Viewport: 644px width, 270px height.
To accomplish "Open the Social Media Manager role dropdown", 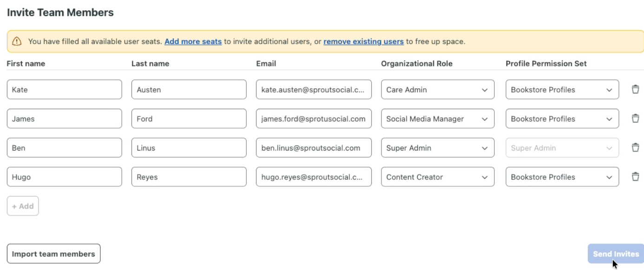I will pyautogui.click(x=438, y=119).
